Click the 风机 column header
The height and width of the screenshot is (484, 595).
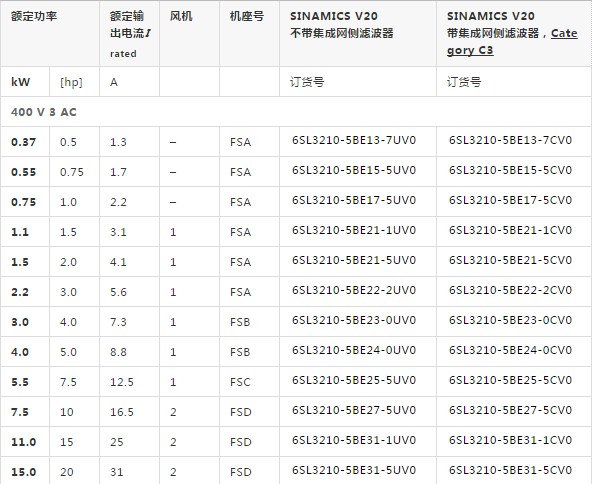(181, 16)
